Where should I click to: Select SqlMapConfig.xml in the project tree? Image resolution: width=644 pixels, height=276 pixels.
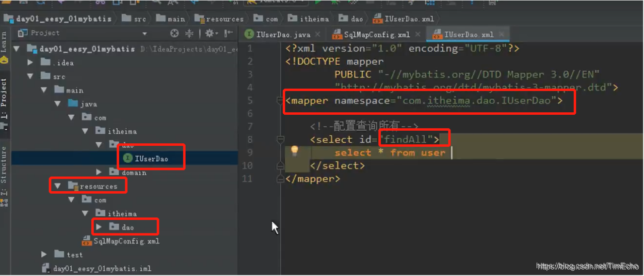(x=121, y=241)
